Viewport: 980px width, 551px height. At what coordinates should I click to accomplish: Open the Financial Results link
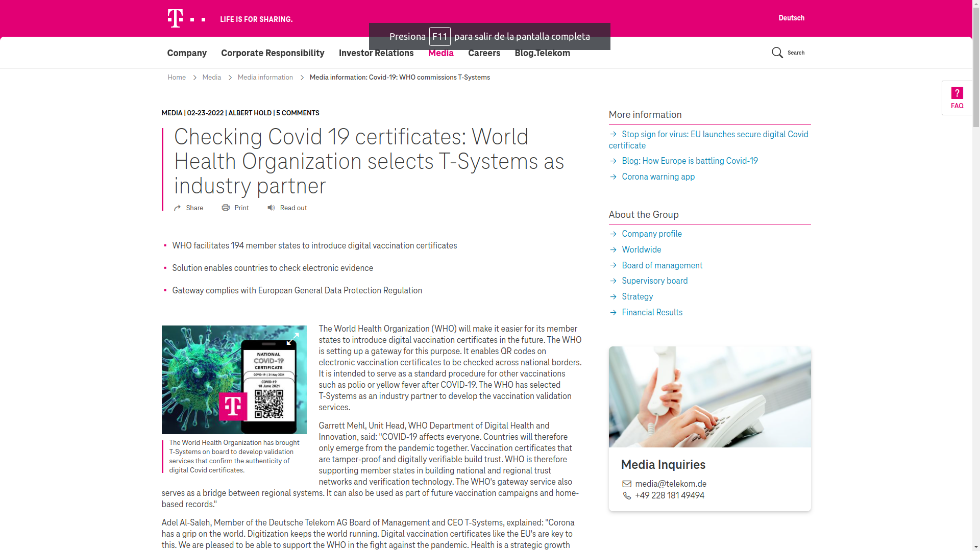[652, 313]
